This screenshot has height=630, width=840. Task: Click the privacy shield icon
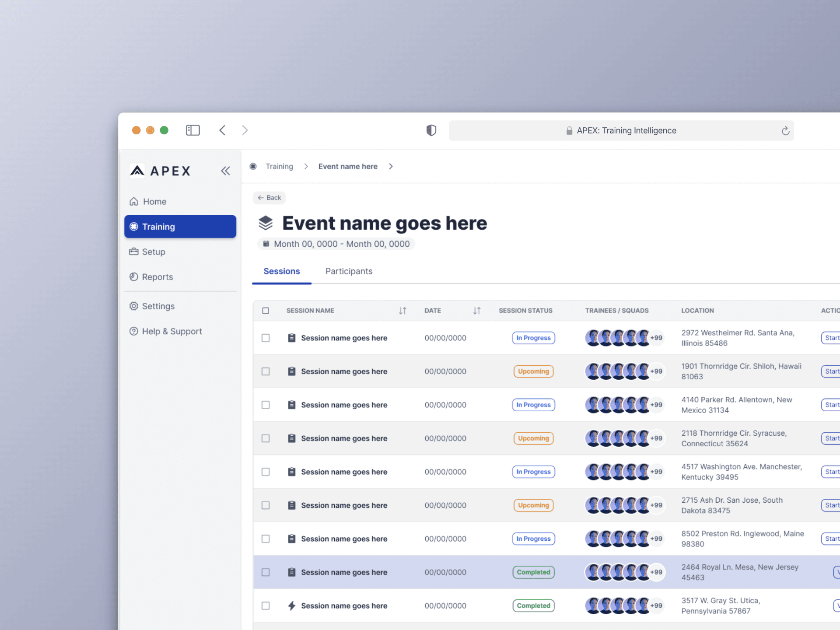[431, 130]
